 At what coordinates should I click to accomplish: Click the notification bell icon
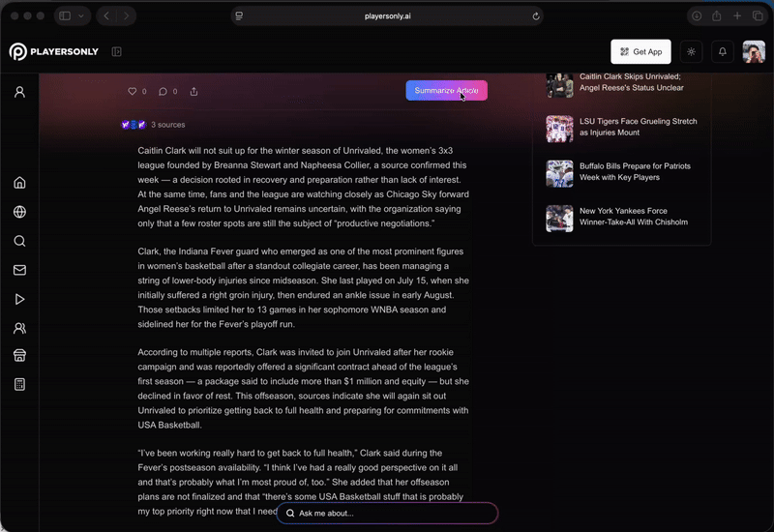pyautogui.click(x=722, y=52)
